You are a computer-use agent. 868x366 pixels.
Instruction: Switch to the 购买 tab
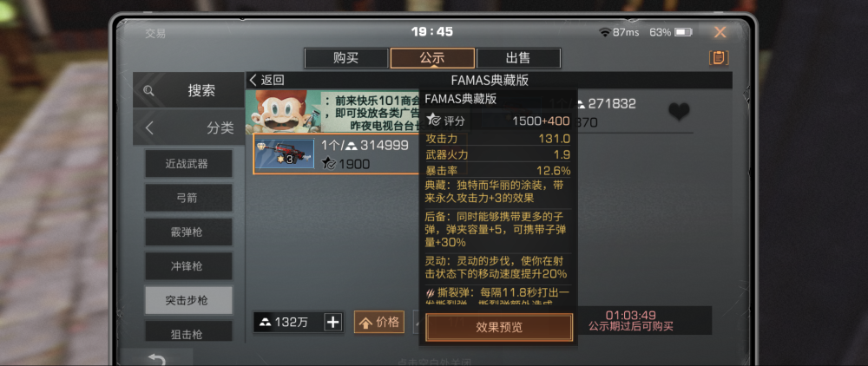coord(346,58)
